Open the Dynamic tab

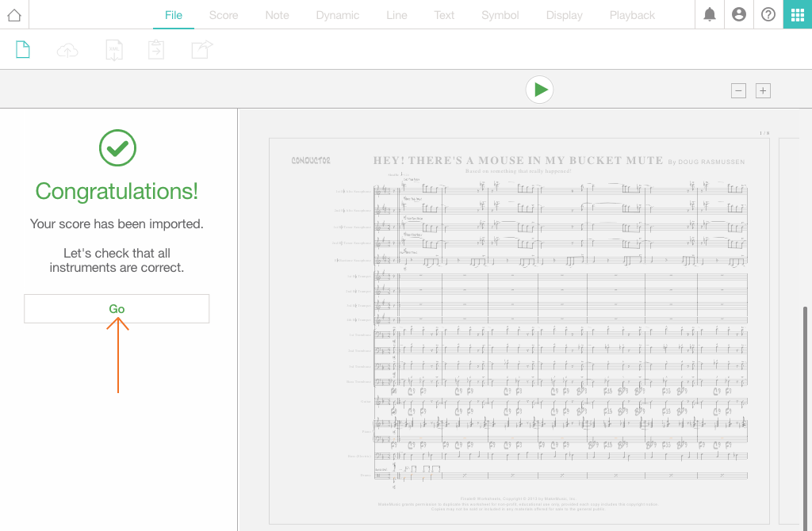(338, 16)
